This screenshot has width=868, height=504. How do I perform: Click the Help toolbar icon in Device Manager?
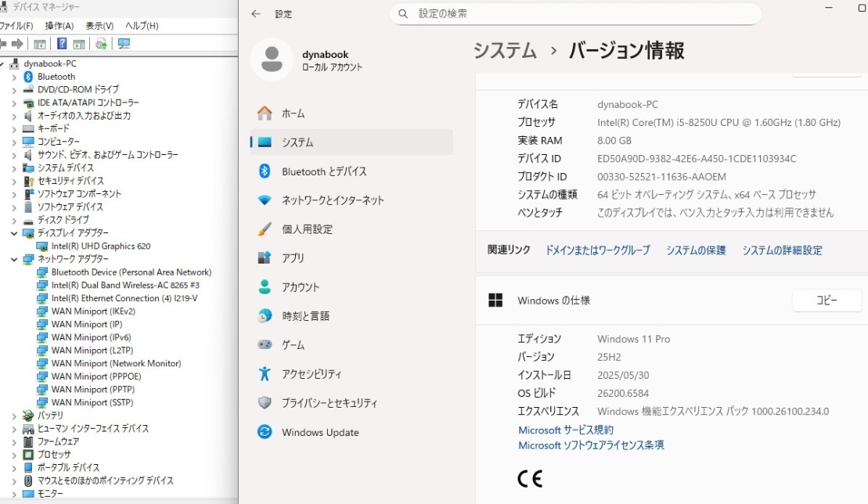(62, 44)
